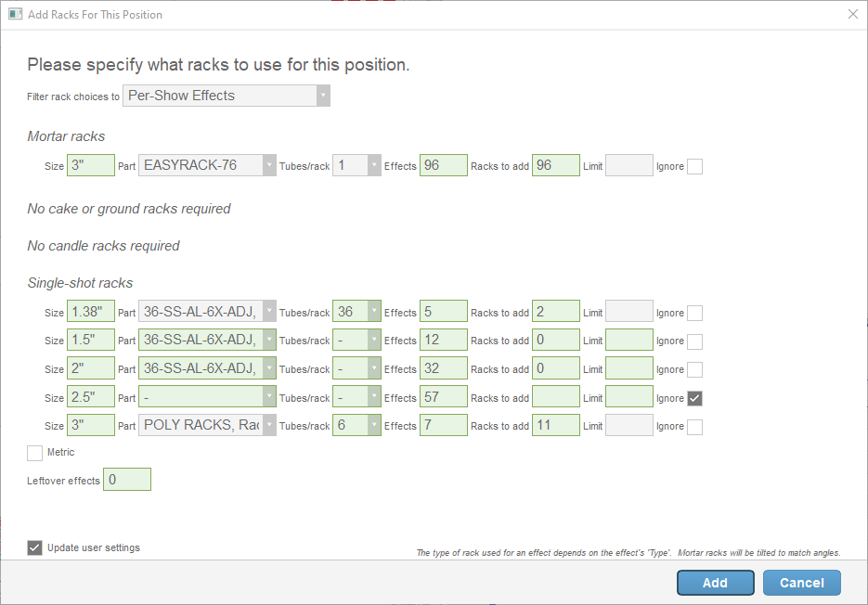This screenshot has height=605, width=868.
Task: Open Tubes/rack dropdown for mortar racks
Action: click(357, 166)
